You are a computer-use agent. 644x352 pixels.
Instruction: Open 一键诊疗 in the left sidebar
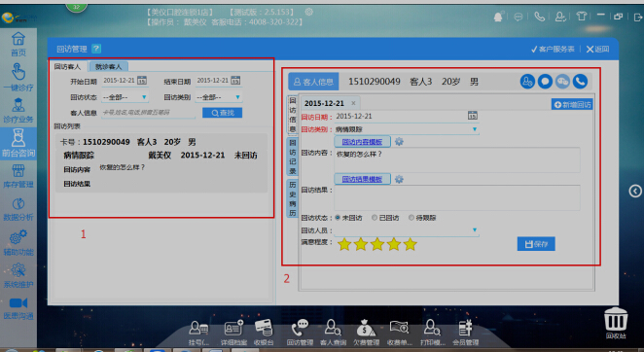click(18, 77)
